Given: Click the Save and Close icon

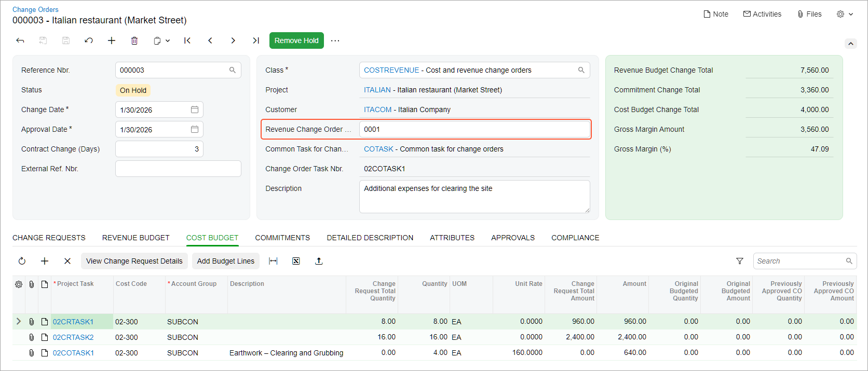Looking at the screenshot, I should coord(43,40).
